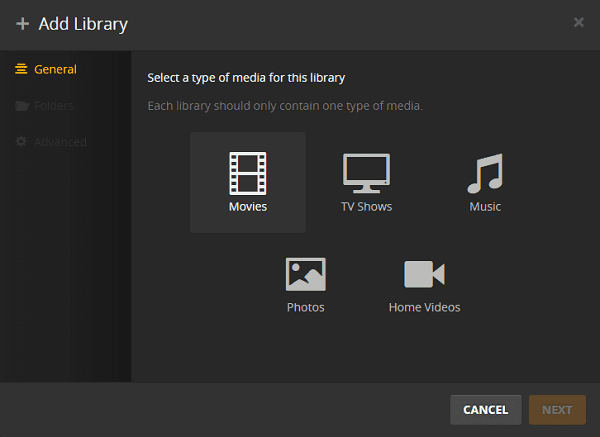This screenshot has width=600, height=437.
Task: Click the CANCEL button
Action: (x=486, y=410)
